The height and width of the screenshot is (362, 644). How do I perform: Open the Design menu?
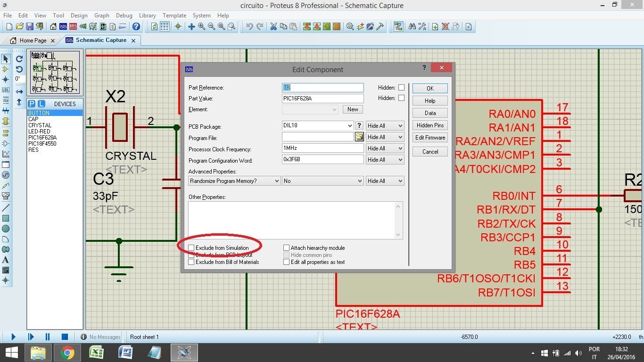click(79, 16)
